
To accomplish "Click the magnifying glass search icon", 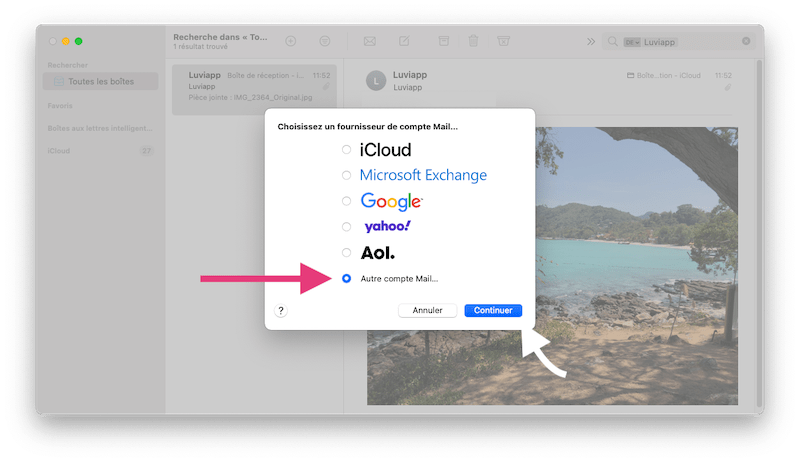I will click(x=613, y=41).
